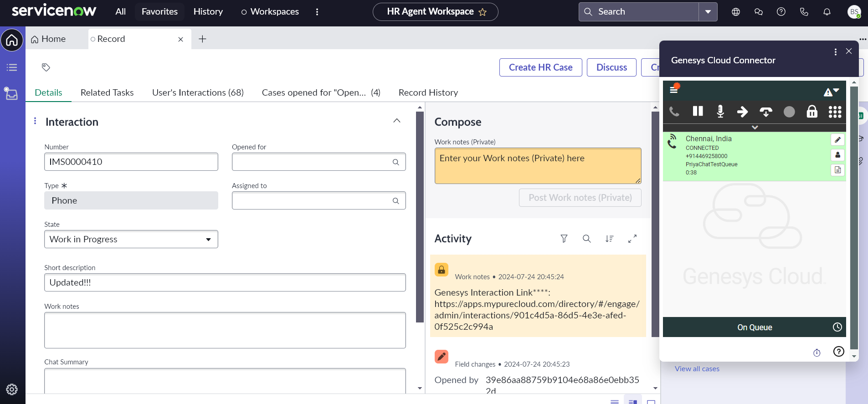Open the notifications bell
Screen dimensions: 868x404
[x=827, y=12]
